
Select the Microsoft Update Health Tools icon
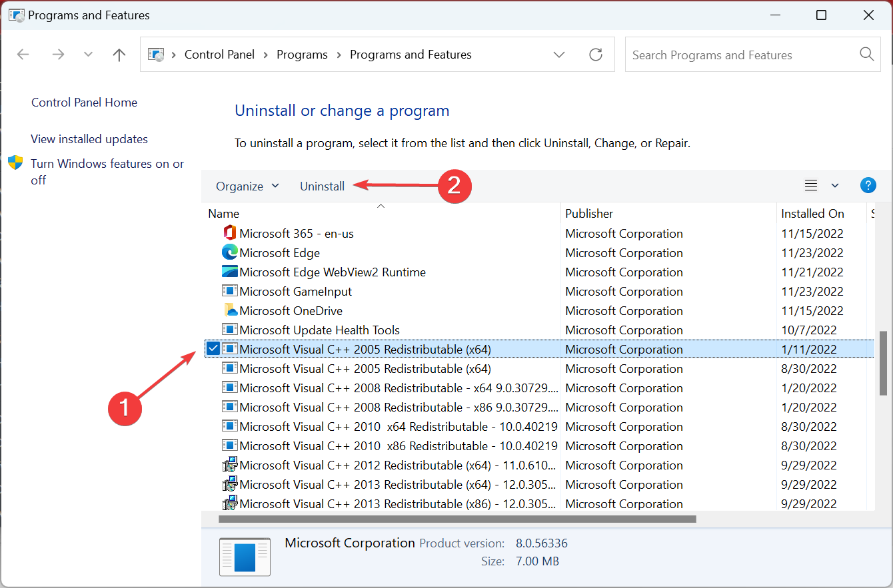point(229,330)
